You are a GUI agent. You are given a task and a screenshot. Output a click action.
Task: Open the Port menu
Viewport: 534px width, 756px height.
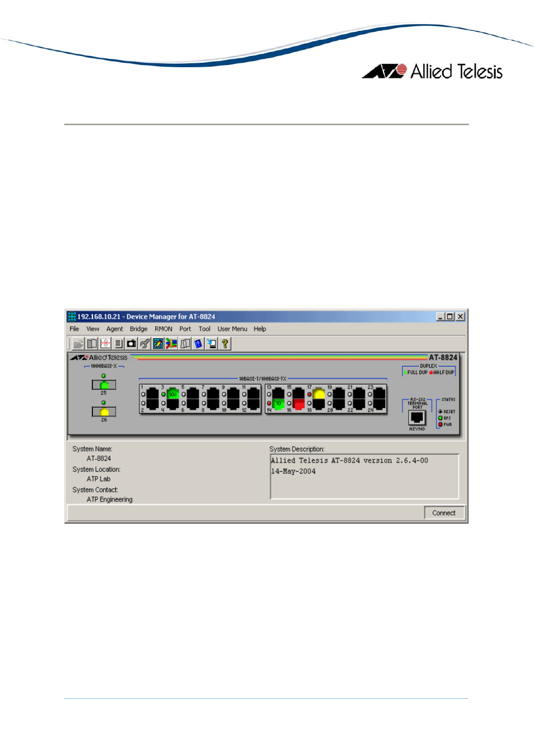(185, 329)
